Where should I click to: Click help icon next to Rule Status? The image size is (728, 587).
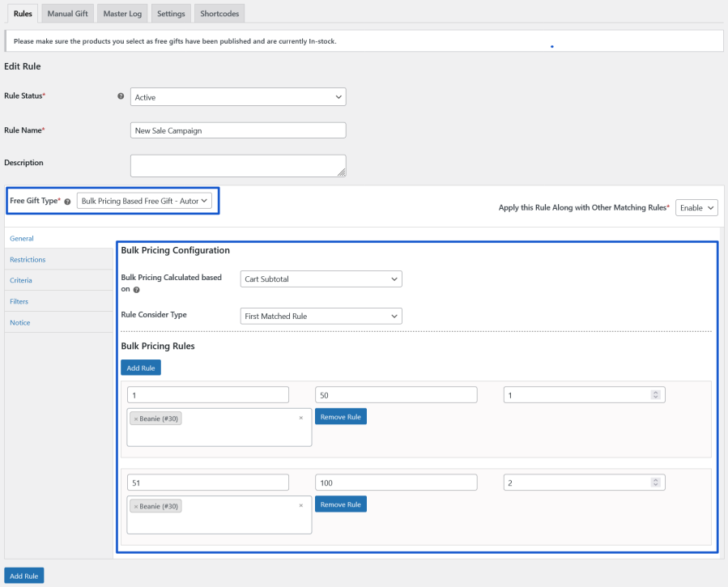[x=121, y=96]
